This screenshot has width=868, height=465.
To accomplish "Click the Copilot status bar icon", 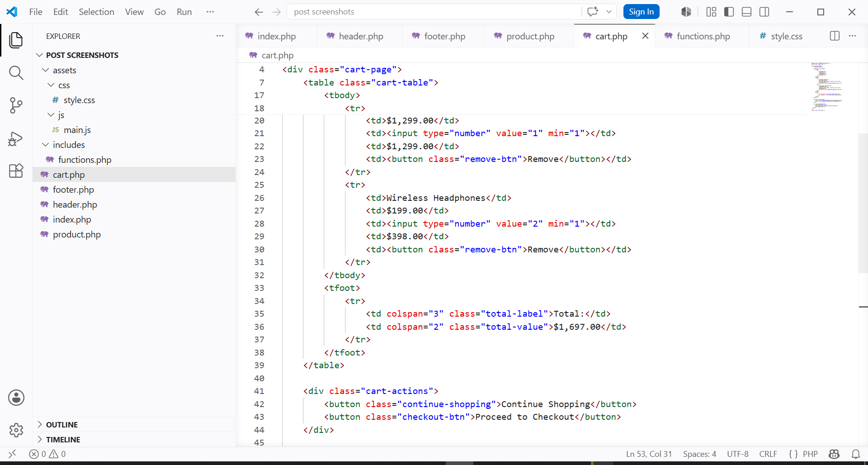I will point(834,454).
